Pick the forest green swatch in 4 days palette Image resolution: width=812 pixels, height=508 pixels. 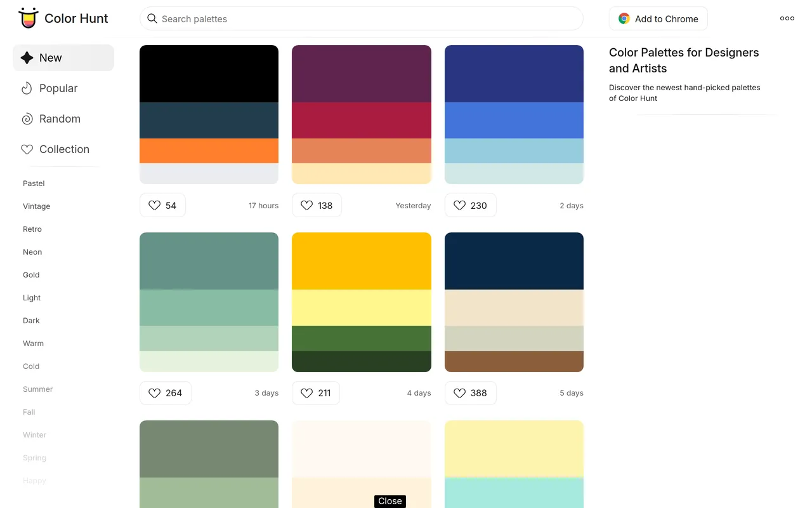362,338
